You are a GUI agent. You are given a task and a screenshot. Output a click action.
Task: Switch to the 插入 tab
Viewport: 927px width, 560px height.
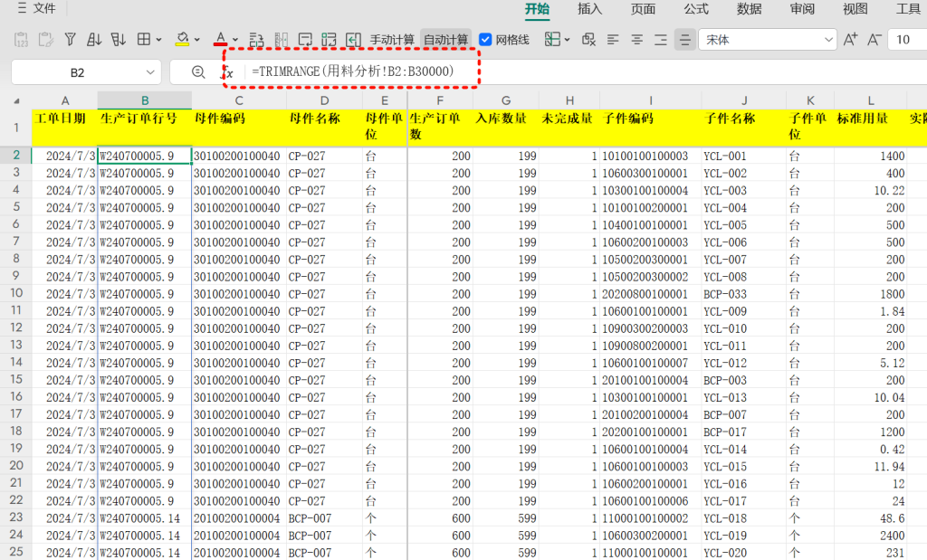589,9
